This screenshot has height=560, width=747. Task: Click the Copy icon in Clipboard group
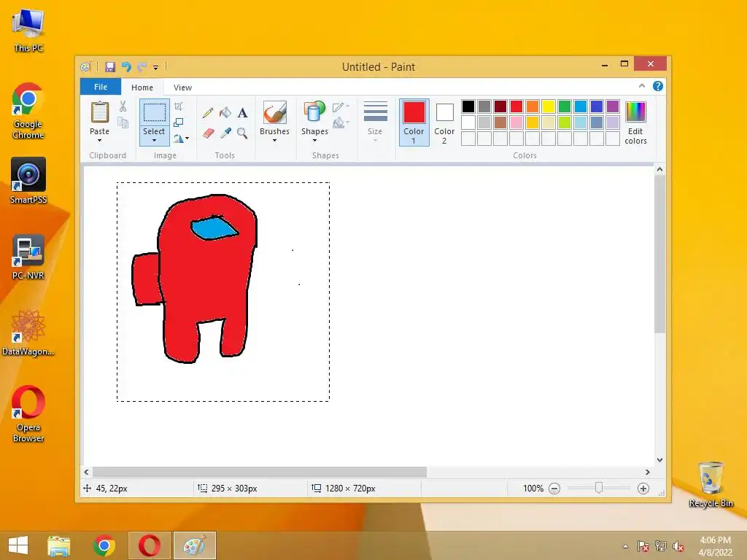pyautogui.click(x=123, y=122)
